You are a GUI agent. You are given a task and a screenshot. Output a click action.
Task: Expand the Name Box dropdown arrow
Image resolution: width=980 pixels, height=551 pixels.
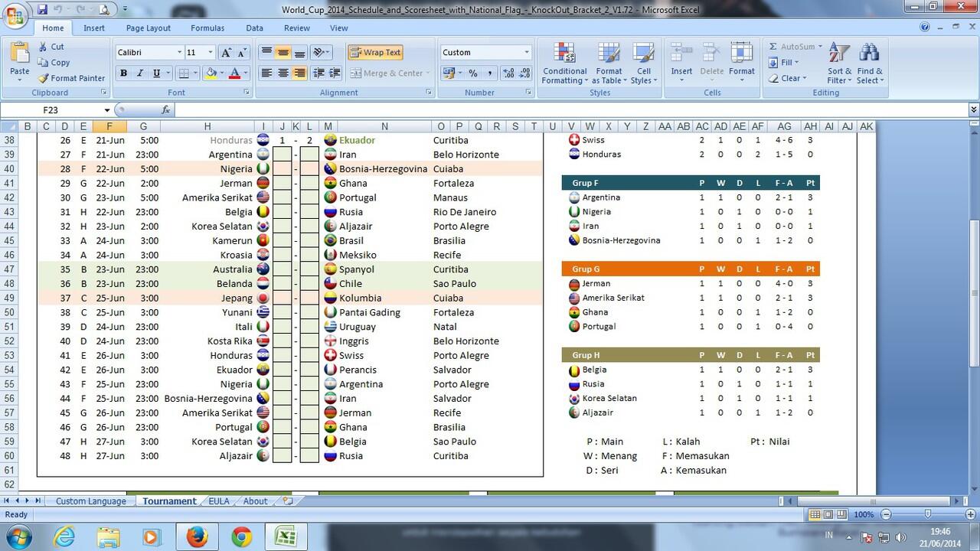point(106,110)
